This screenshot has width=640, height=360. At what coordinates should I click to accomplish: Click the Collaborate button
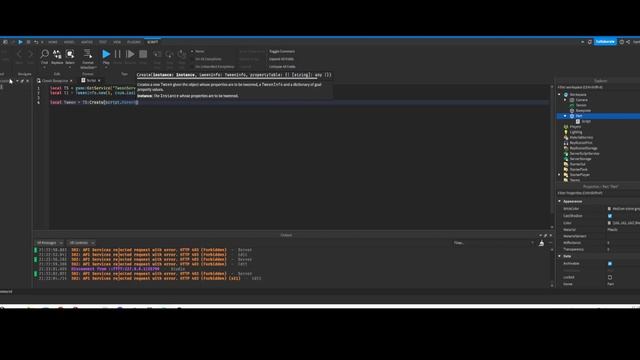click(x=605, y=42)
